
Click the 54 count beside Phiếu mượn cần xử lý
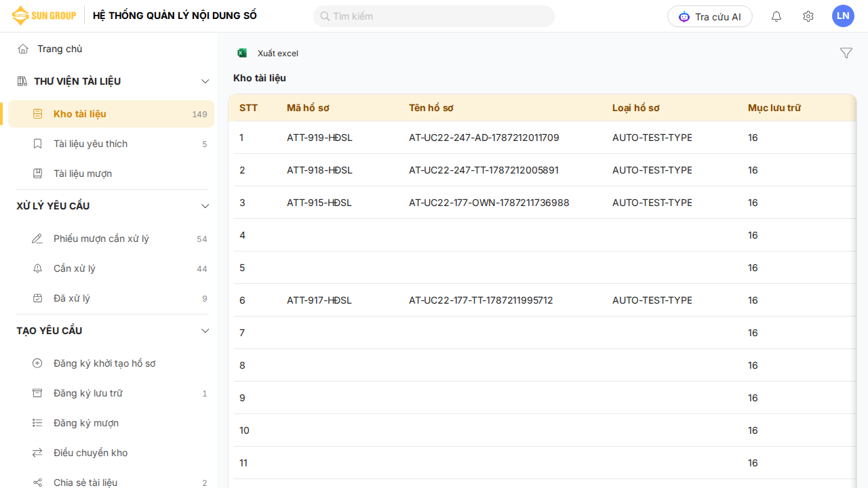click(x=202, y=239)
